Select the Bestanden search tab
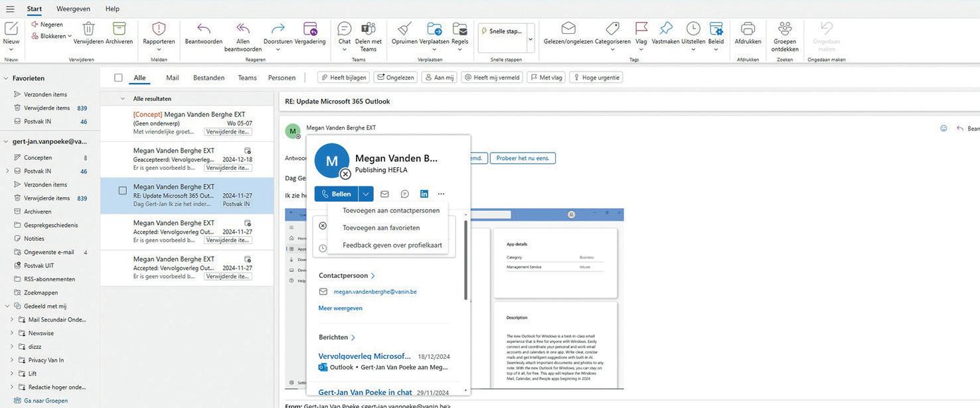Screen dimensions: 980x408 tap(208, 78)
